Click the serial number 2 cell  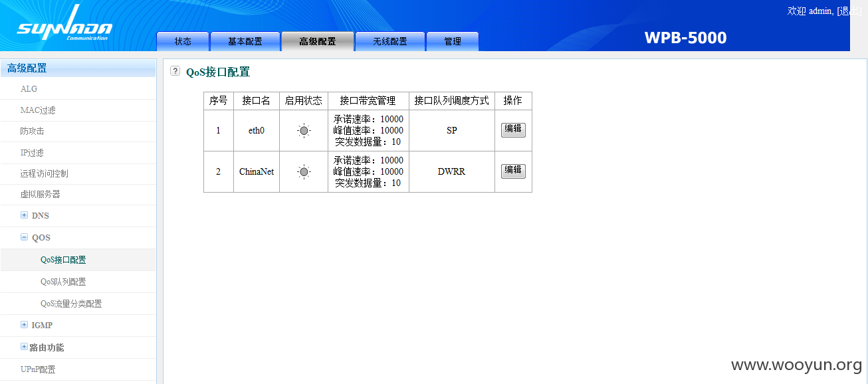click(x=219, y=172)
